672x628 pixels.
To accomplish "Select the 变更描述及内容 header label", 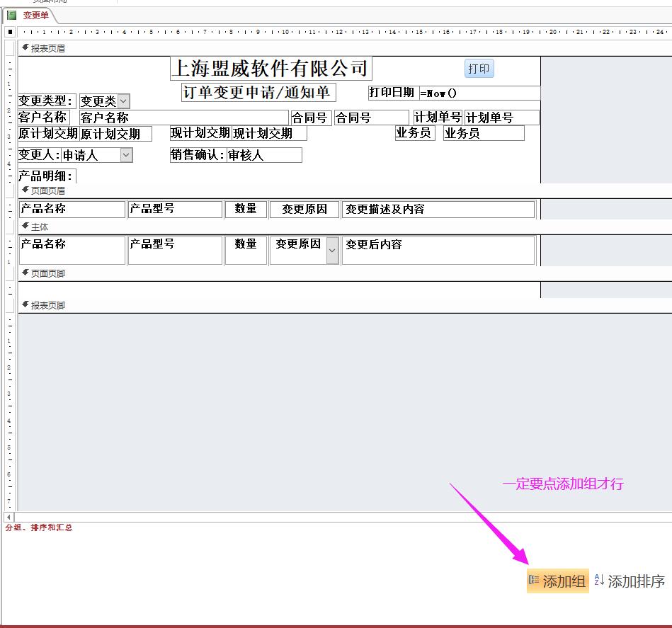I will tap(438, 209).
